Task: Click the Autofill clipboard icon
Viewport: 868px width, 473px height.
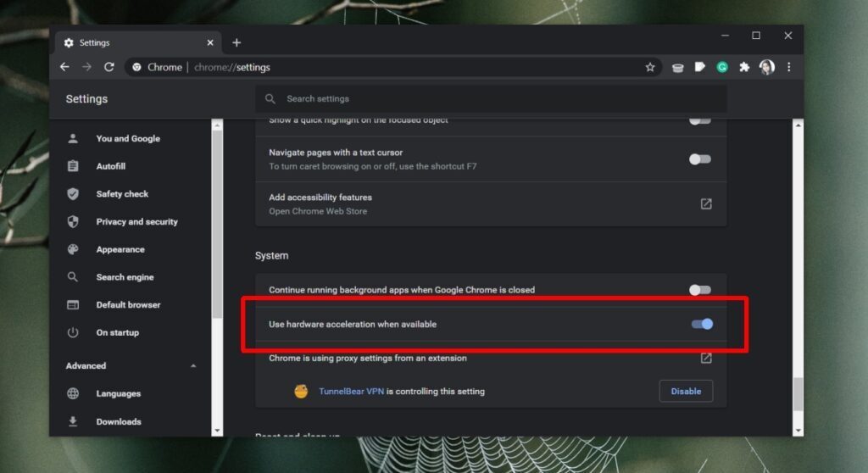Action: coord(73,165)
